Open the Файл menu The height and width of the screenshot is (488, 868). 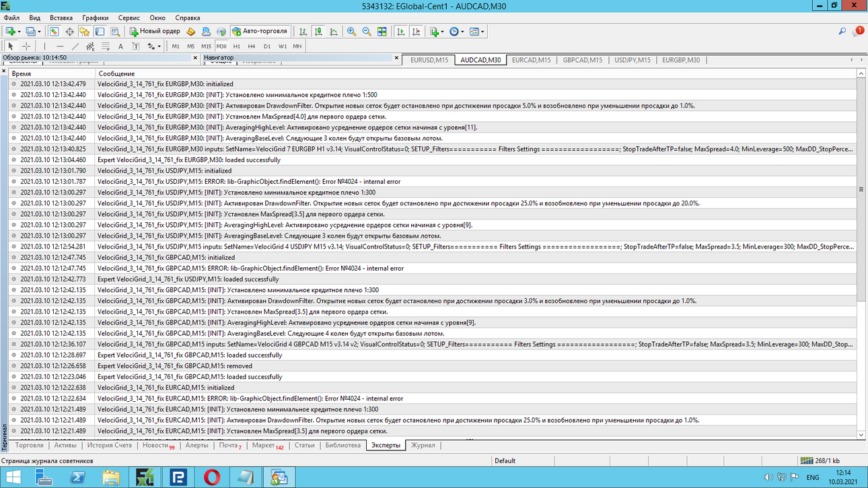pos(11,18)
